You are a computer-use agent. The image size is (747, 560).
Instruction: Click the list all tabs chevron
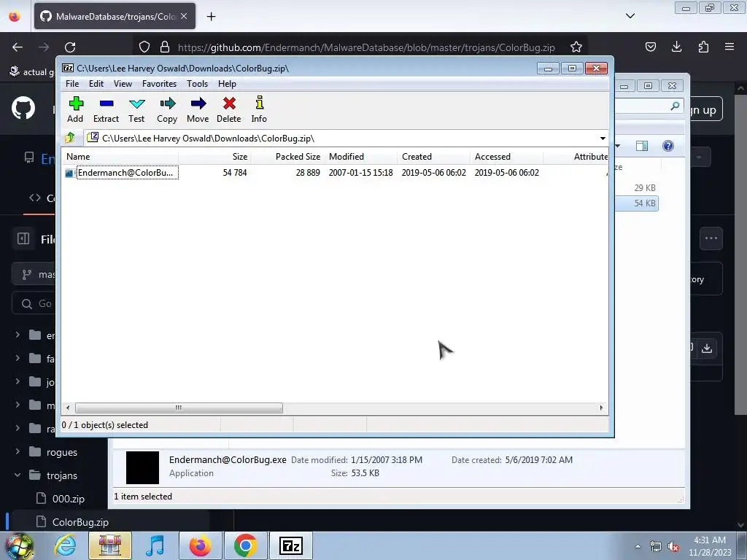click(630, 16)
